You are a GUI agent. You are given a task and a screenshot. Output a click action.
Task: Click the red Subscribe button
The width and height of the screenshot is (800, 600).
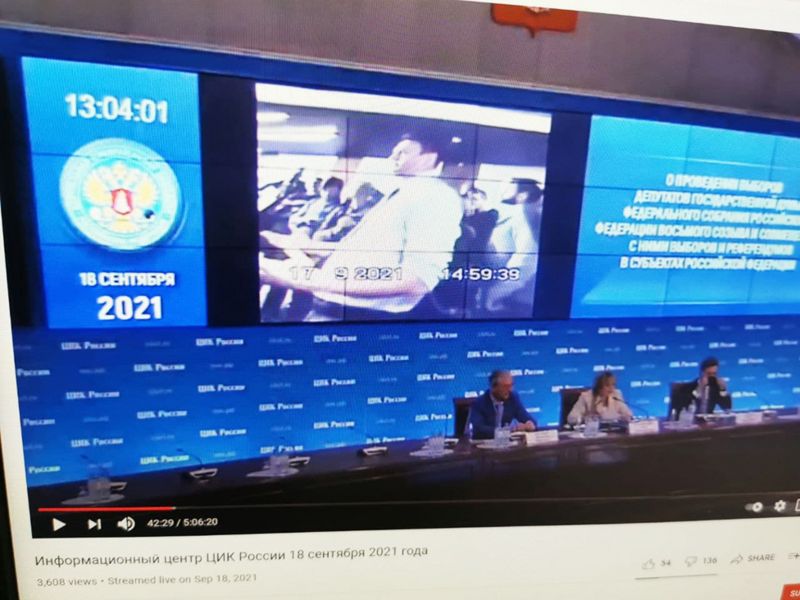coord(791,592)
